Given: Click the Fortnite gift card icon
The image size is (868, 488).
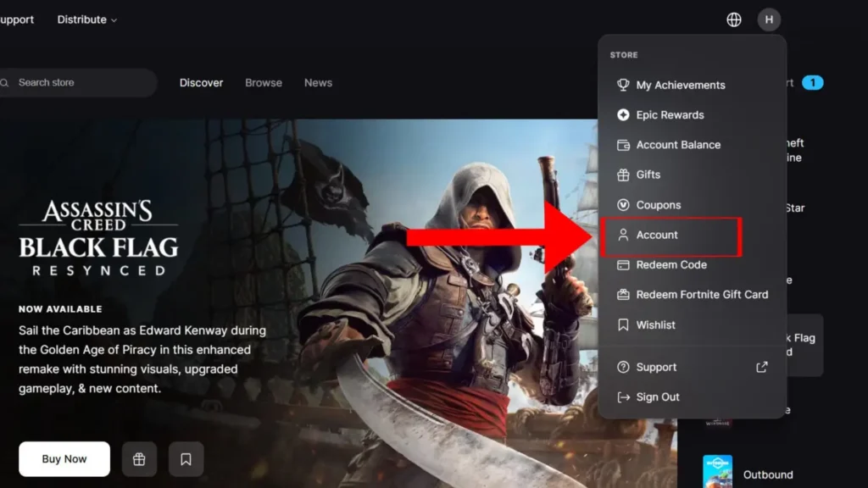Looking at the screenshot, I should pos(623,294).
